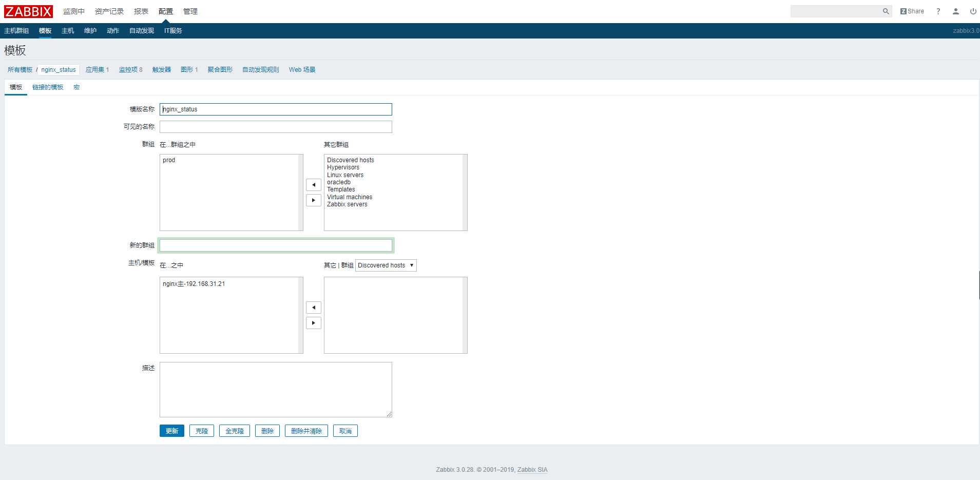Viewport: 980px width, 480px height.
Task: Select prod in the groups list
Action: (x=229, y=160)
